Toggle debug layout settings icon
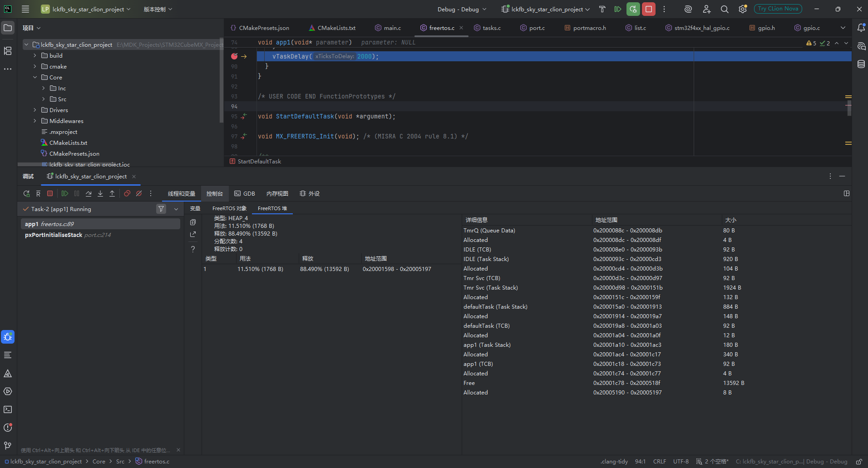 click(x=847, y=193)
